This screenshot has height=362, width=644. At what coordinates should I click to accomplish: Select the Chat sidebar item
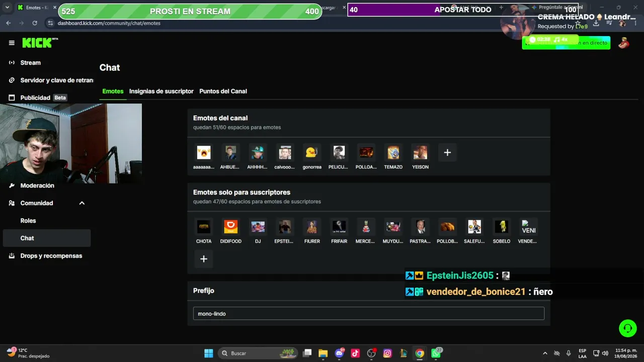[47, 238]
